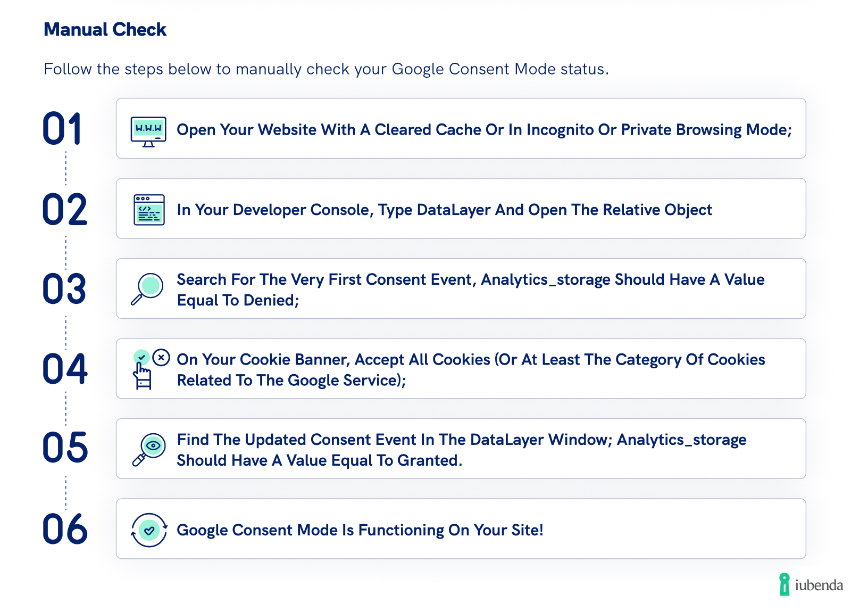Click the iubenda brand name text
This screenshot has width=868, height=611.
pos(819,585)
